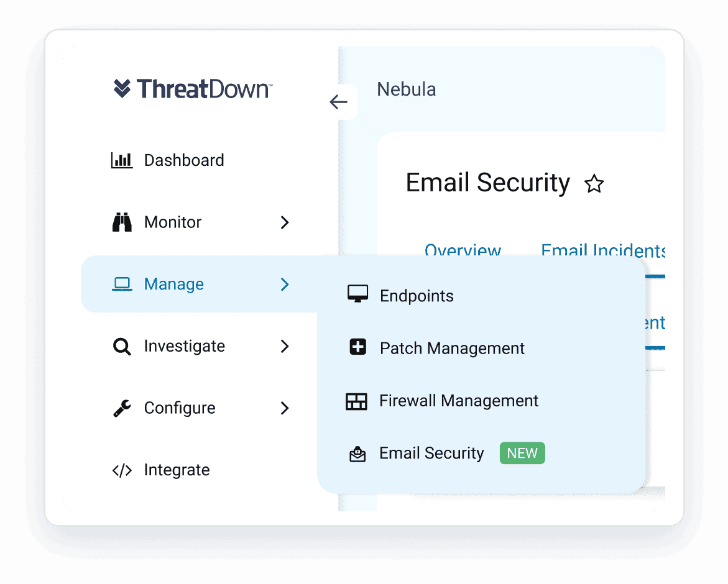Open Email Security from the Manage submenu
Viewport: 728px width, 584px height.
click(x=431, y=454)
